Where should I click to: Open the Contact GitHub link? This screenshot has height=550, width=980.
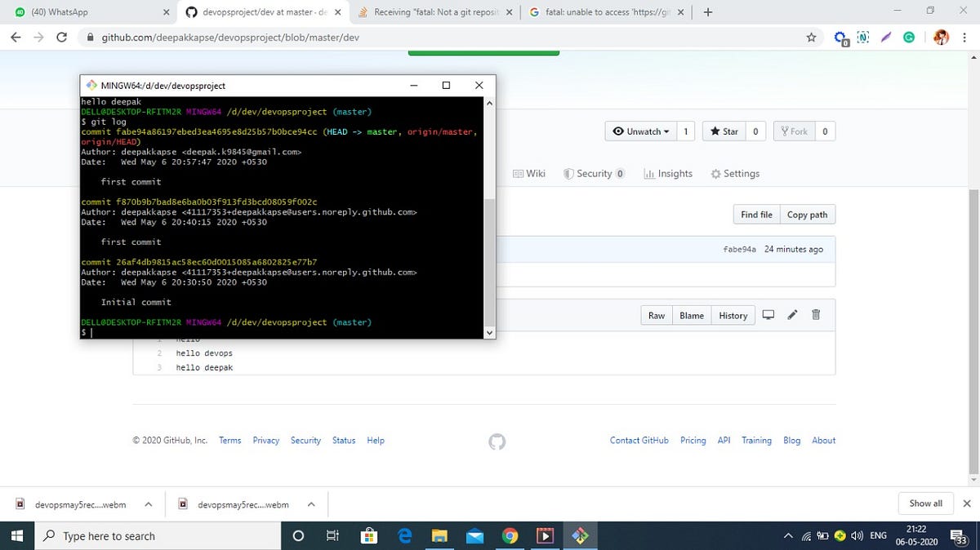click(639, 440)
